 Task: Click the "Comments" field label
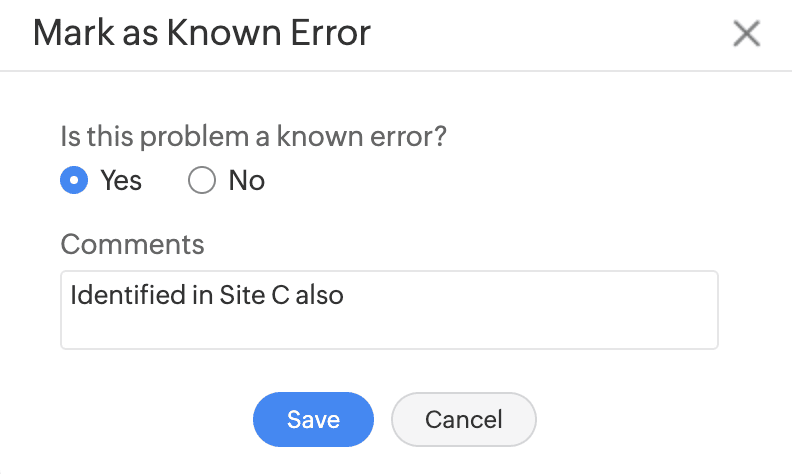(132, 244)
